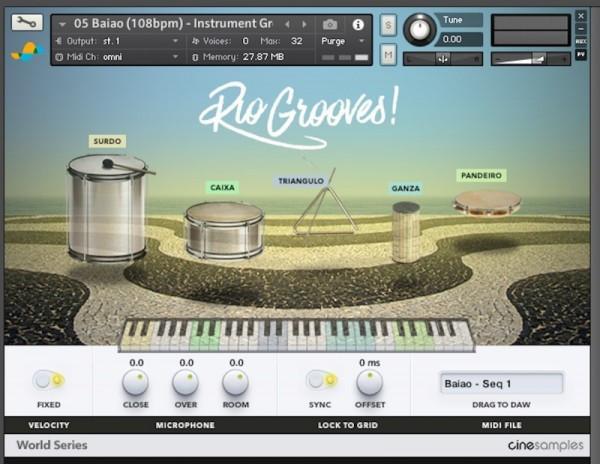Image resolution: width=600 pixels, height=464 pixels.
Task: Click the Surdo drum image
Action: (x=108, y=208)
